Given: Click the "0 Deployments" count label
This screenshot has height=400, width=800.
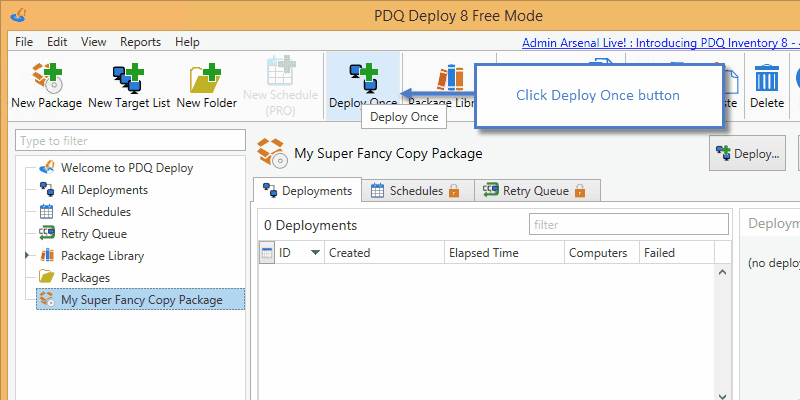Looking at the screenshot, I should pyautogui.click(x=310, y=225).
